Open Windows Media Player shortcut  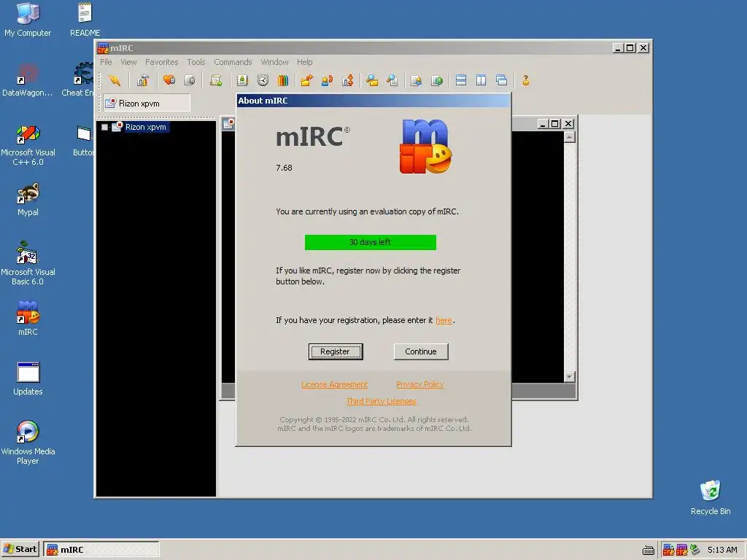point(28,443)
